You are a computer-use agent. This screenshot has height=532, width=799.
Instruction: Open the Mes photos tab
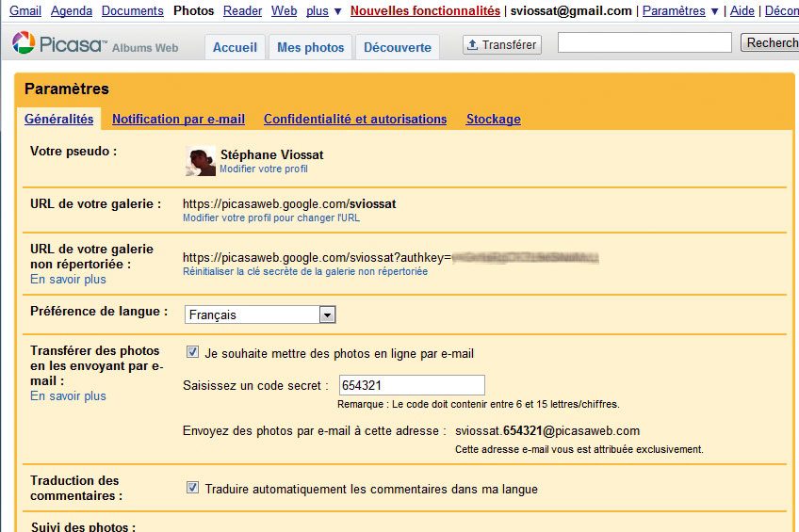point(310,47)
